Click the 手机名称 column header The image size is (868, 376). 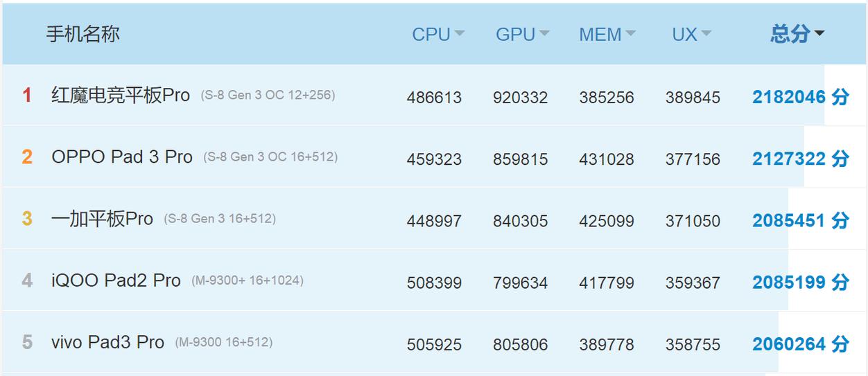[83, 34]
